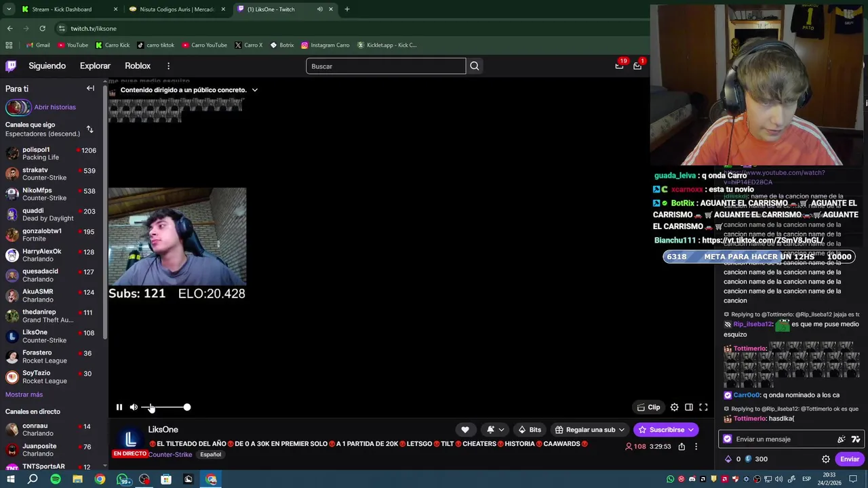Open Counter-Strike category link under title
The image size is (868, 488).
pos(170,454)
